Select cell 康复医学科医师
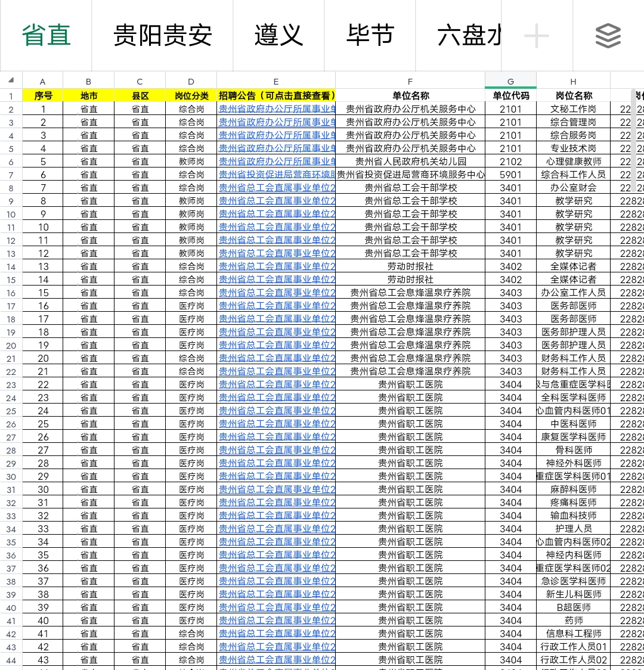Viewport: 644px width, 670px height. (x=573, y=437)
